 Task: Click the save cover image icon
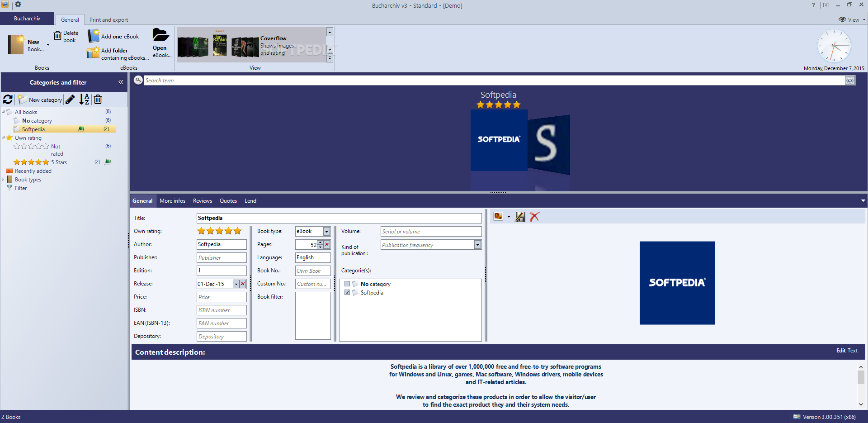point(520,217)
